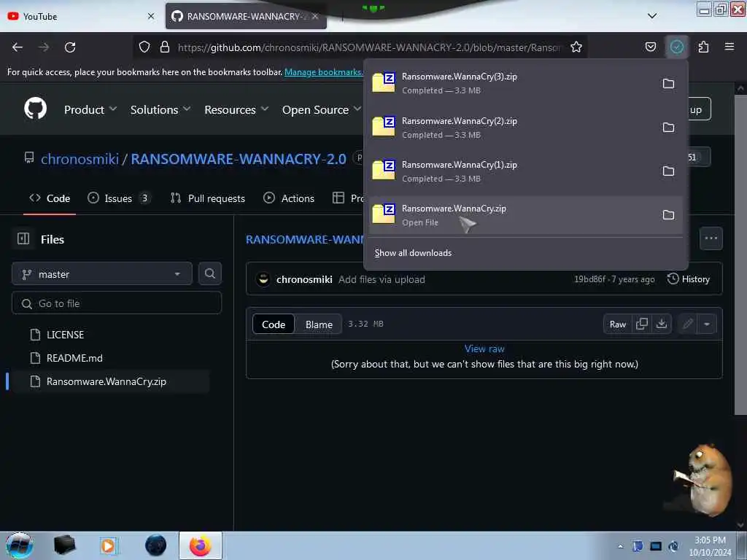Click the address bar URL
The height and width of the screenshot is (560, 747).
[x=369, y=47]
